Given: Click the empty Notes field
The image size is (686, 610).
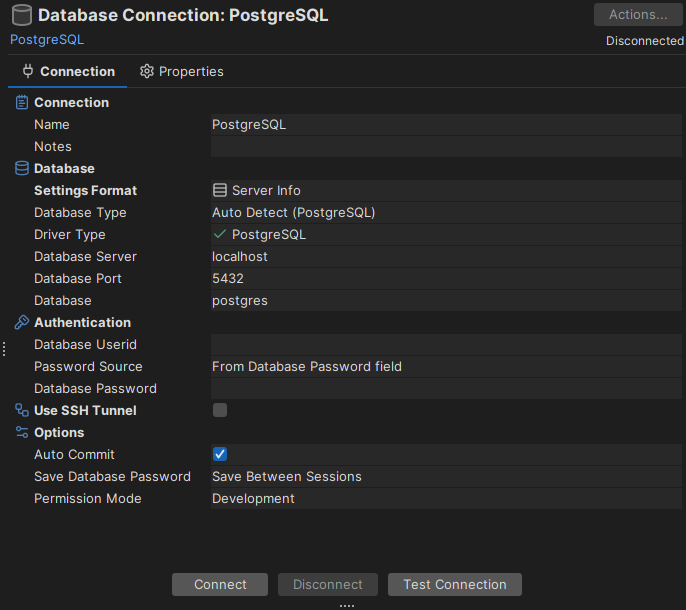Looking at the screenshot, I should tap(446, 147).
